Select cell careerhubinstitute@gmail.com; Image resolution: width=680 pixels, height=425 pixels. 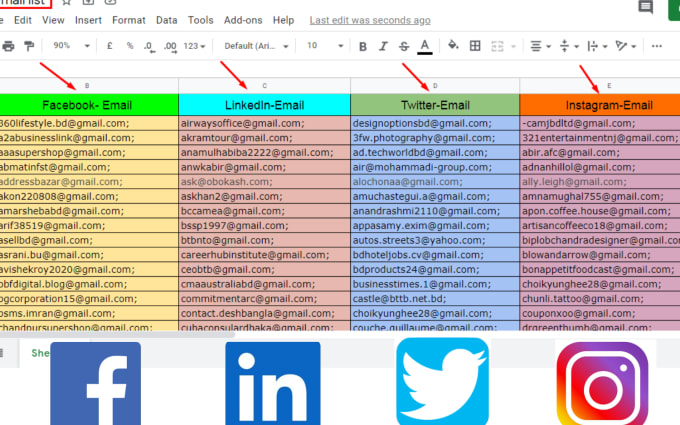pos(265,255)
